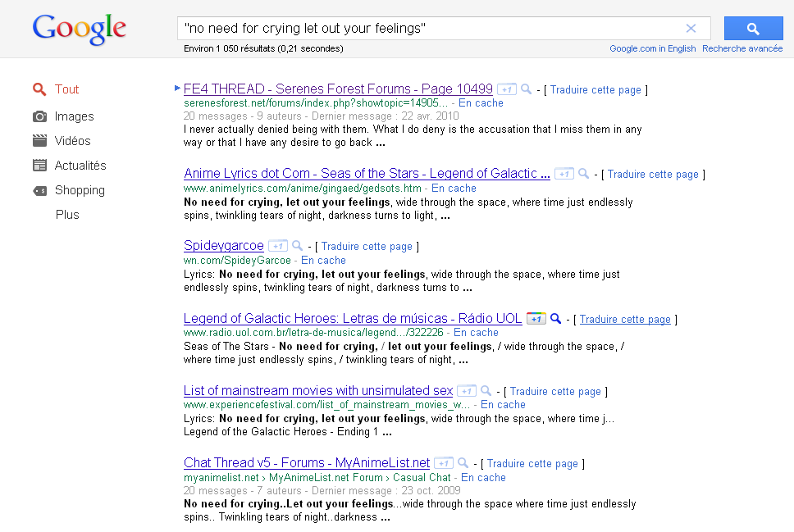Open Legend of Galactic Heroes Rádio UOL result

[353, 318]
